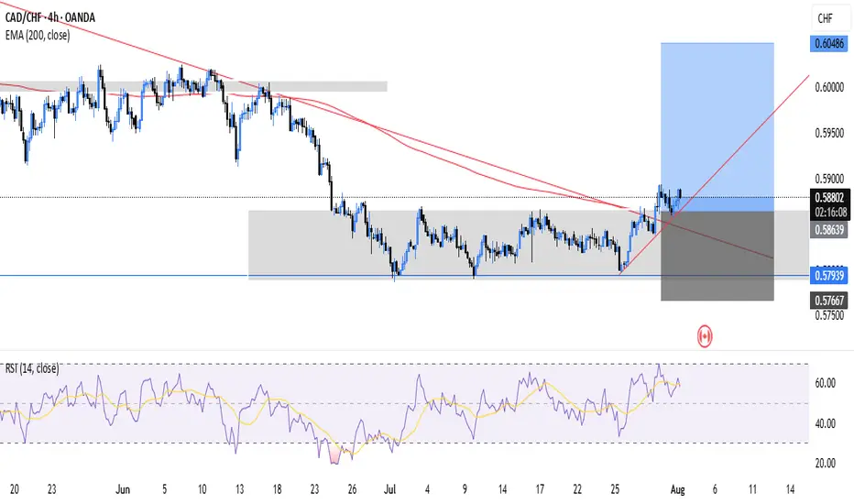Click the 0.59000 price axis value
Image resolution: width=854 pixels, height=504 pixels.
829,180
